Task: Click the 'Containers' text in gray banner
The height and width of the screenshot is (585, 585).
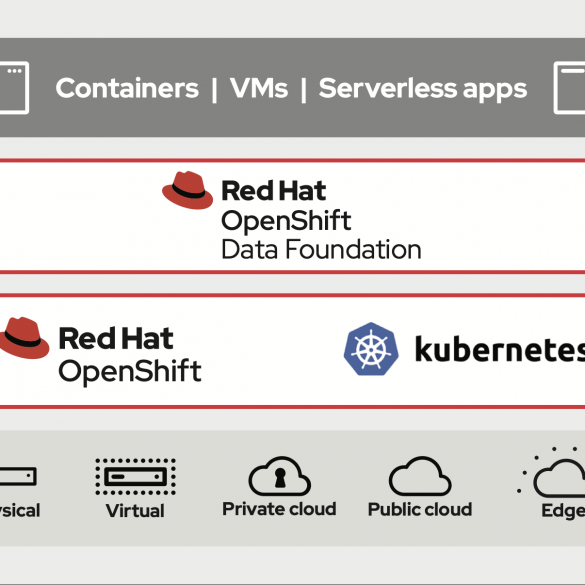Action: (127, 88)
